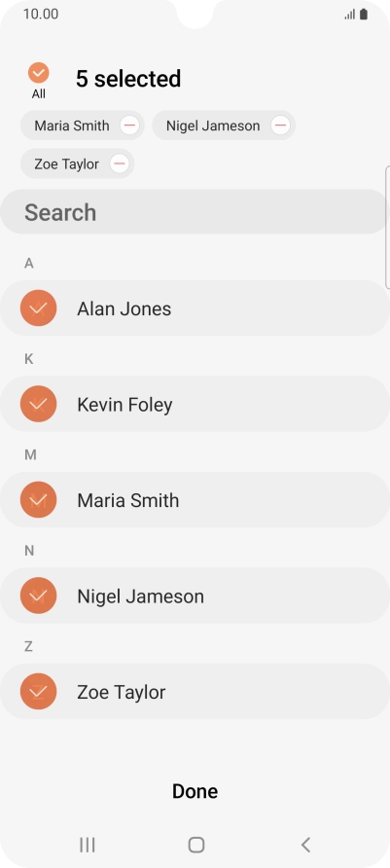Screen dimensions: 390x868
Task: Tap the Done button
Action: coord(195,791)
